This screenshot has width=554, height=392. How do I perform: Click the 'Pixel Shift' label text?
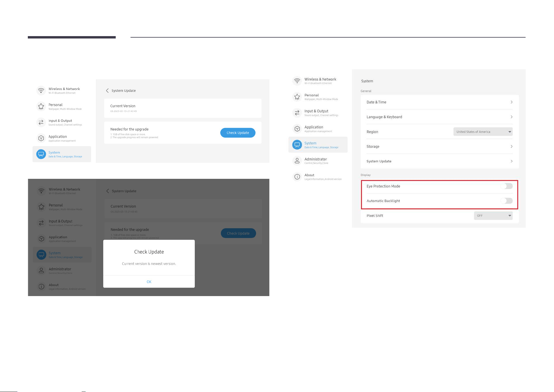375,216
